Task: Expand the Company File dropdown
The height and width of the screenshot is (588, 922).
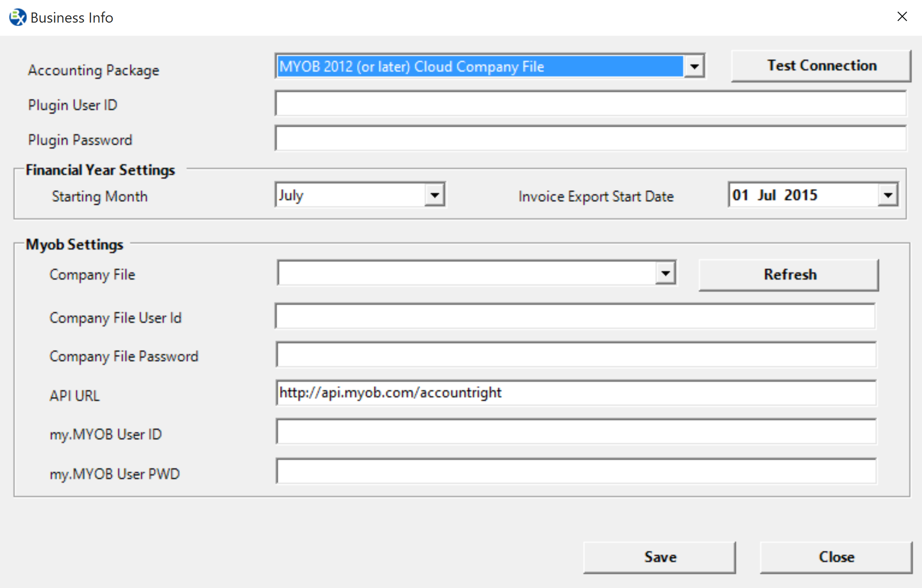Action: 665,274
